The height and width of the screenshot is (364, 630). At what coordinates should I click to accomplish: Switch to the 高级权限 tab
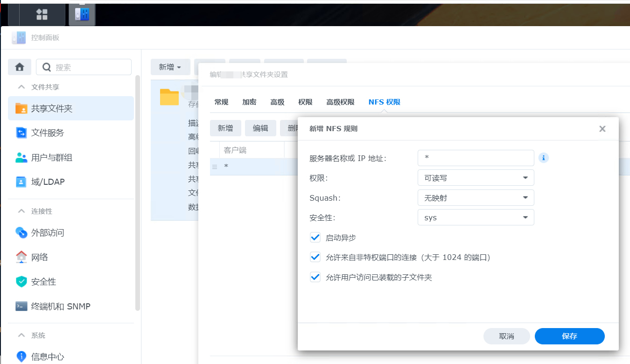341,102
